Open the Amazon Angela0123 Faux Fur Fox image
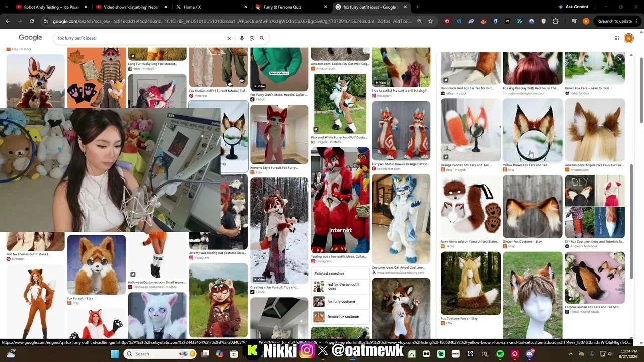This screenshot has width=644, height=362. pos(595,130)
